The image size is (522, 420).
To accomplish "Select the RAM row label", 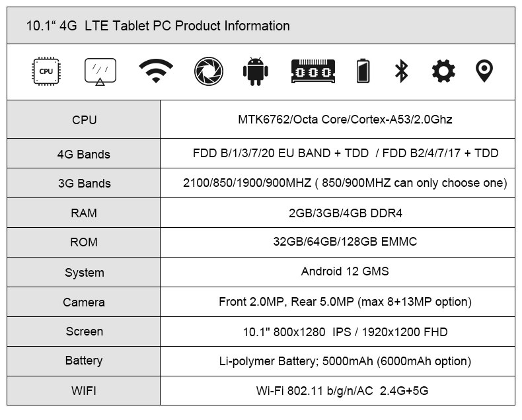I will [84, 213].
